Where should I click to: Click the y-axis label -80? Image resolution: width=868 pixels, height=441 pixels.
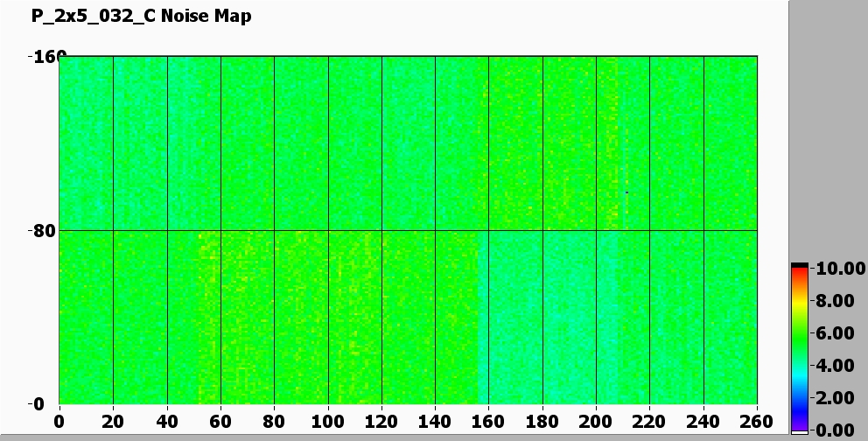click(42, 231)
